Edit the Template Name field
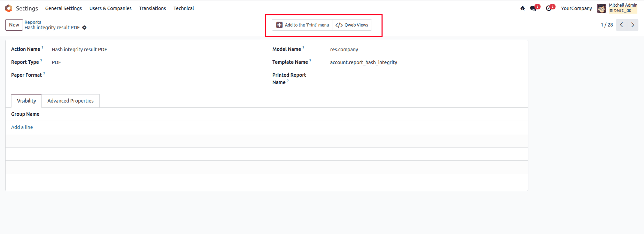644x234 pixels. coord(426,62)
